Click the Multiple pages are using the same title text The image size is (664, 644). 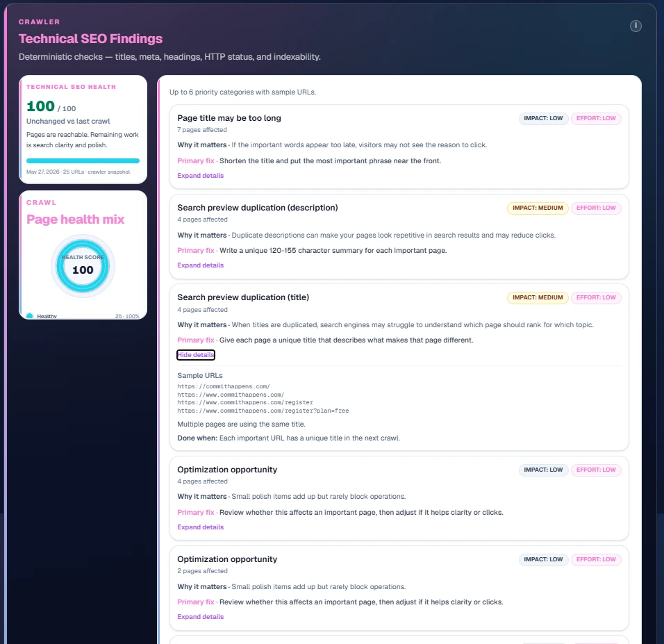pos(242,424)
